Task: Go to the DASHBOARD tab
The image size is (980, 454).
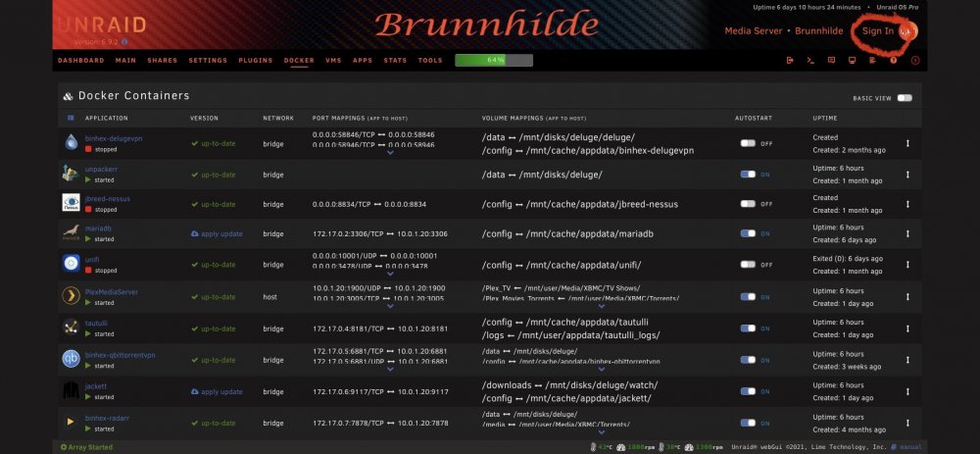Action: coord(80,61)
